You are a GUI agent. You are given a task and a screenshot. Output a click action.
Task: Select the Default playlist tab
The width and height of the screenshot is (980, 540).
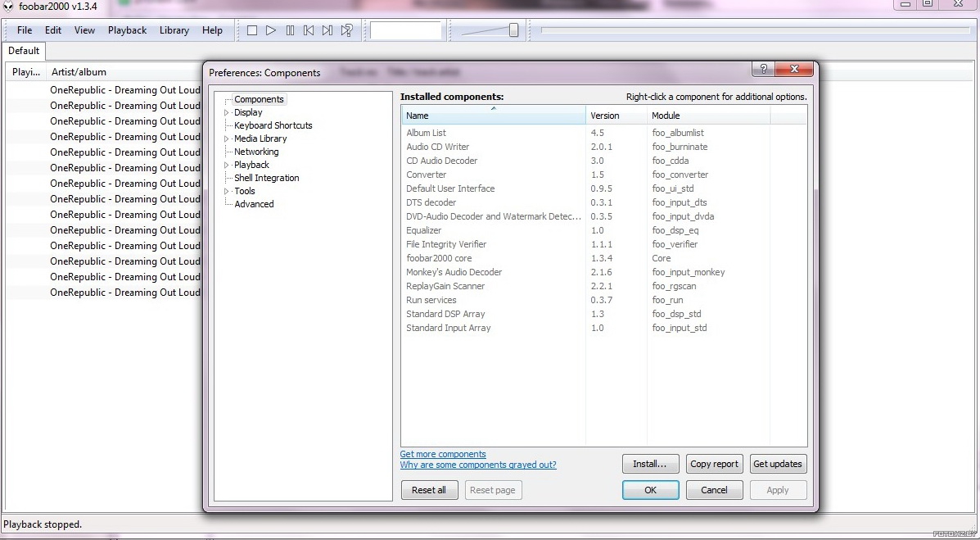tap(24, 51)
